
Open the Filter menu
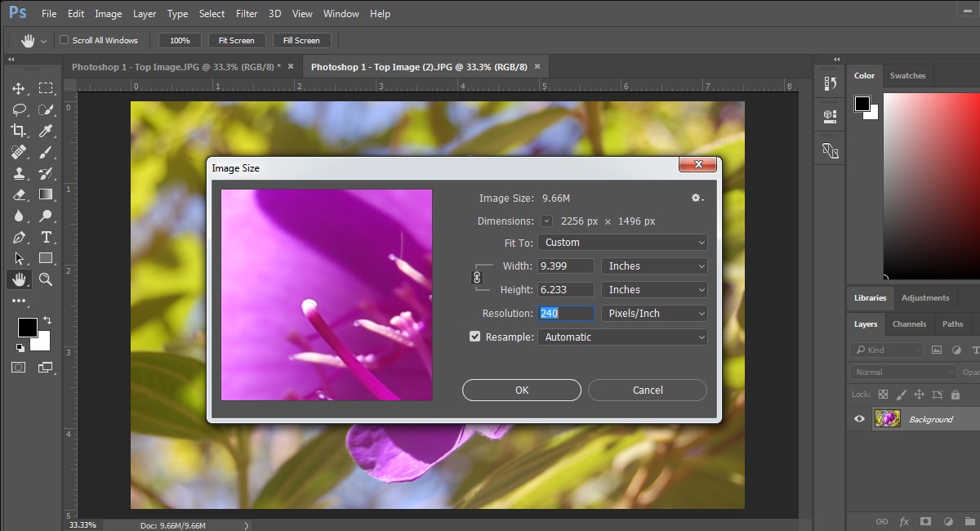[247, 14]
